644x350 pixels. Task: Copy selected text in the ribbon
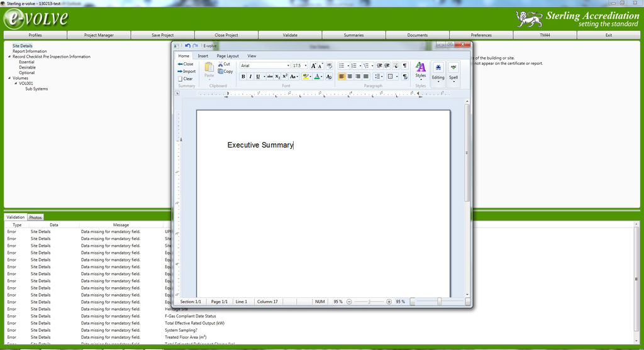click(x=225, y=72)
